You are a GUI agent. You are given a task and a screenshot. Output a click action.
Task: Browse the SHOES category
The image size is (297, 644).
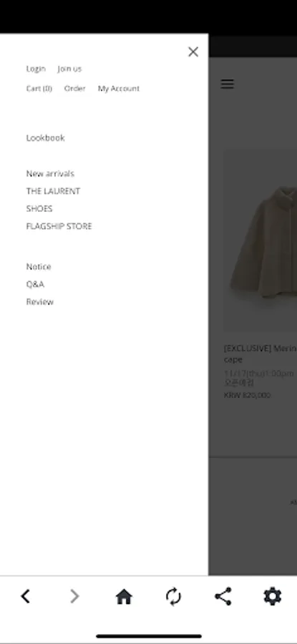pos(39,209)
